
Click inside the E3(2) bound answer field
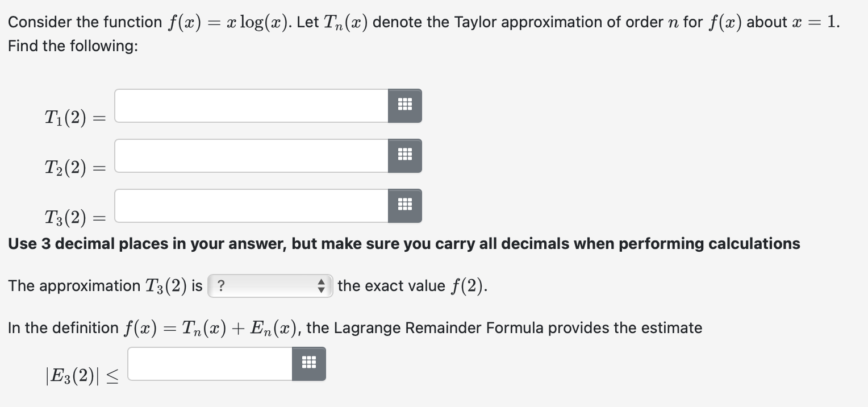point(210,364)
